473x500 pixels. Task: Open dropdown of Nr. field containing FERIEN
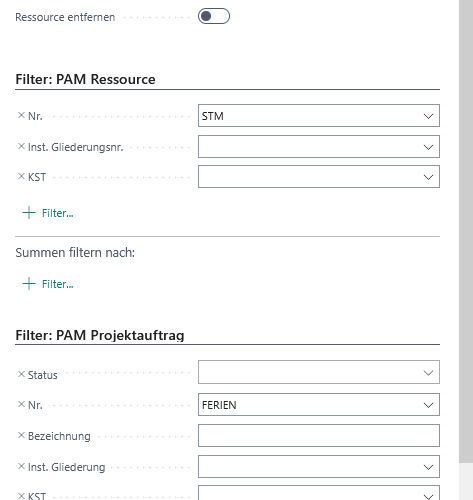[428, 405]
